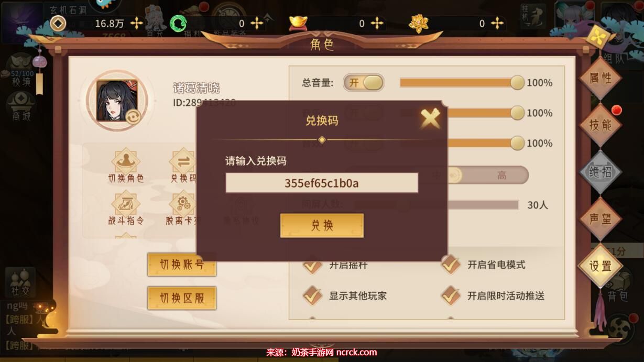
Task: Open the 声望 reputation tab
Action: click(x=600, y=218)
